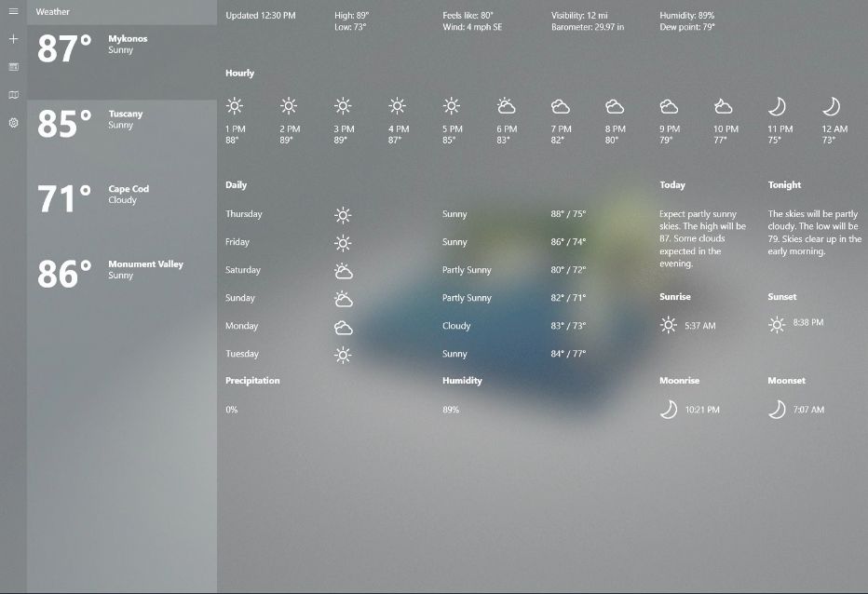This screenshot has height=594, width=868.
Task: Click the 83° / 73° Monday temperatures
Action: [568, 326]
